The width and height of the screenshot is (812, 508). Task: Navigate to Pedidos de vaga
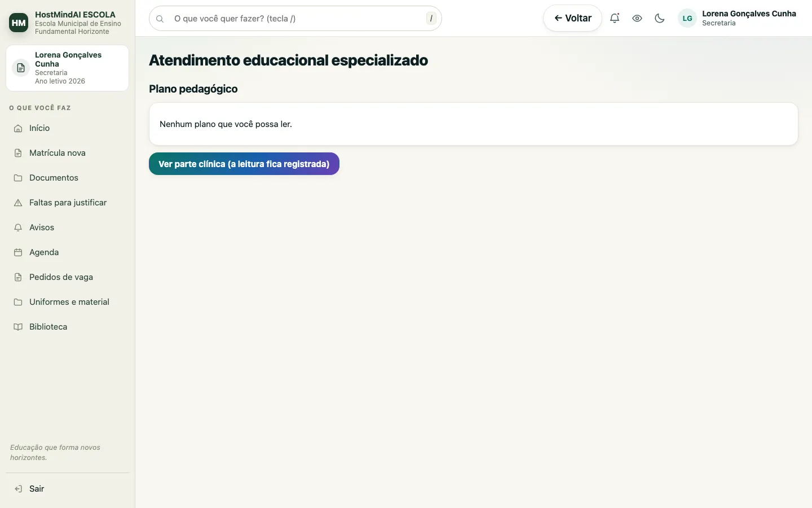pyautogui.click(x=68, y=277)
